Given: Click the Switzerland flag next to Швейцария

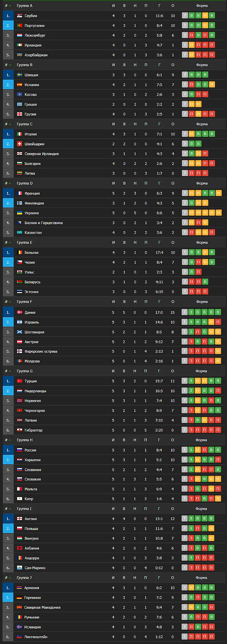Looking at the screenshot, I should point(19,144).
